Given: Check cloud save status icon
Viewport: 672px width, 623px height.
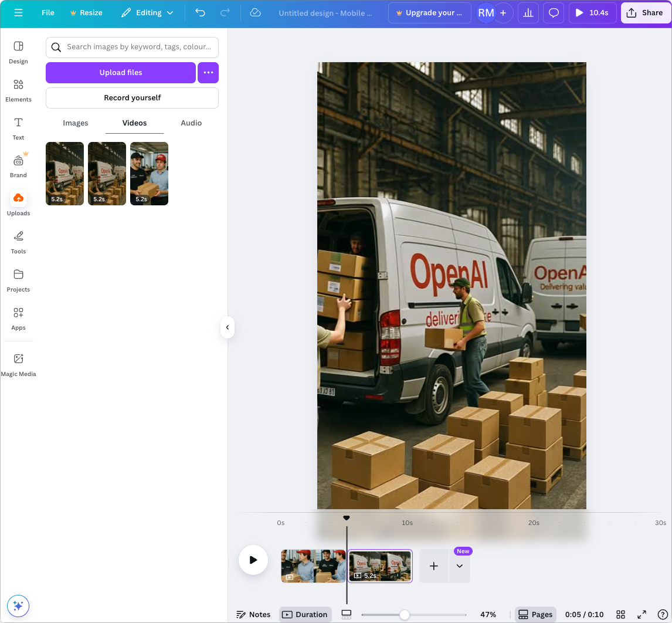Looking at the screenshot, I should (x=256, y=13).
